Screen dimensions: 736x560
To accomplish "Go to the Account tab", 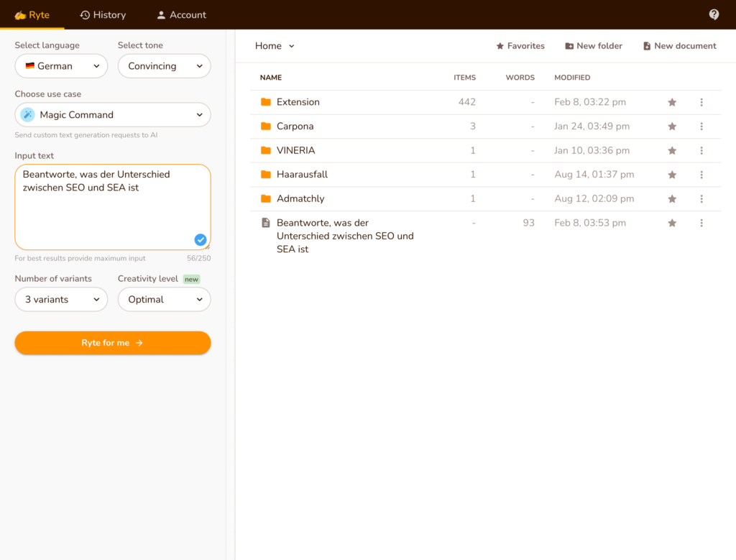I will point(182,15).
